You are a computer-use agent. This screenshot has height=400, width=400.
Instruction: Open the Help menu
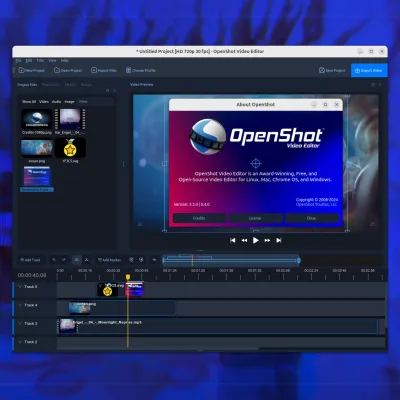point(65,61)
